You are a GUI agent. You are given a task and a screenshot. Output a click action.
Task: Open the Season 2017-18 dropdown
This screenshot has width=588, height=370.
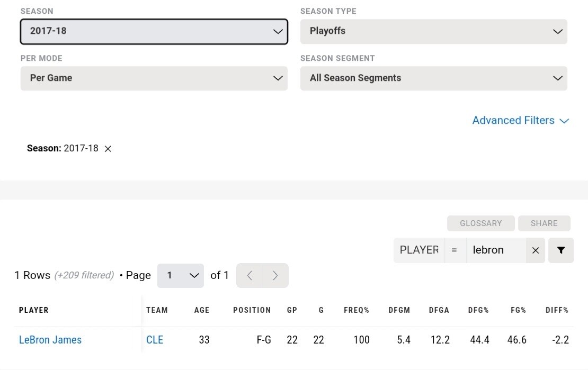(154, 31)
